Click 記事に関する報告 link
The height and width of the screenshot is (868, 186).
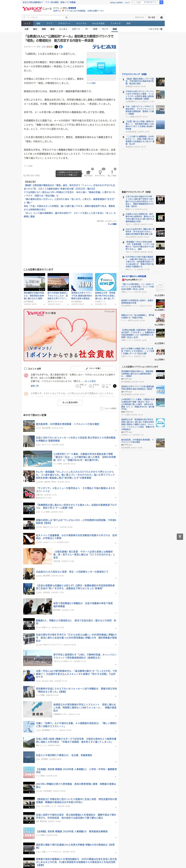tap(32, 176)
